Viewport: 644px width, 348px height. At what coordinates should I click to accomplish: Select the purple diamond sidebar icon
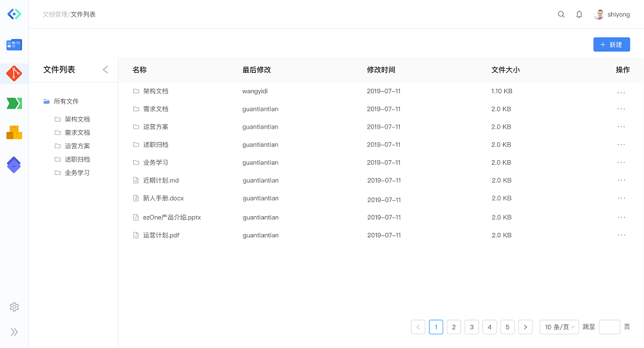(14, 165)
